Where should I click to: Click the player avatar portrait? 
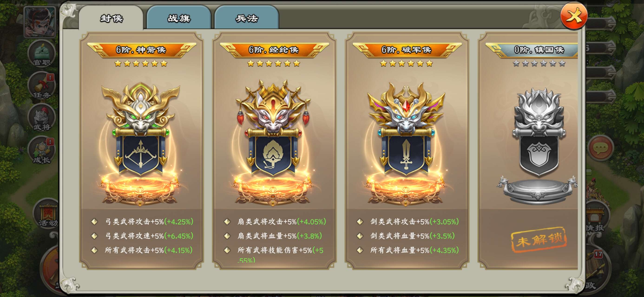coord(40,22)
